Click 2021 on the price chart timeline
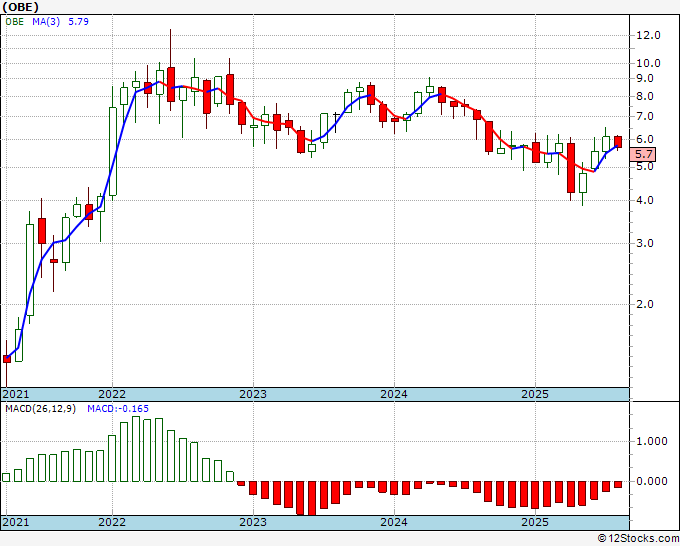This screenshot has height=546, width=680. (x=16, y=394)
